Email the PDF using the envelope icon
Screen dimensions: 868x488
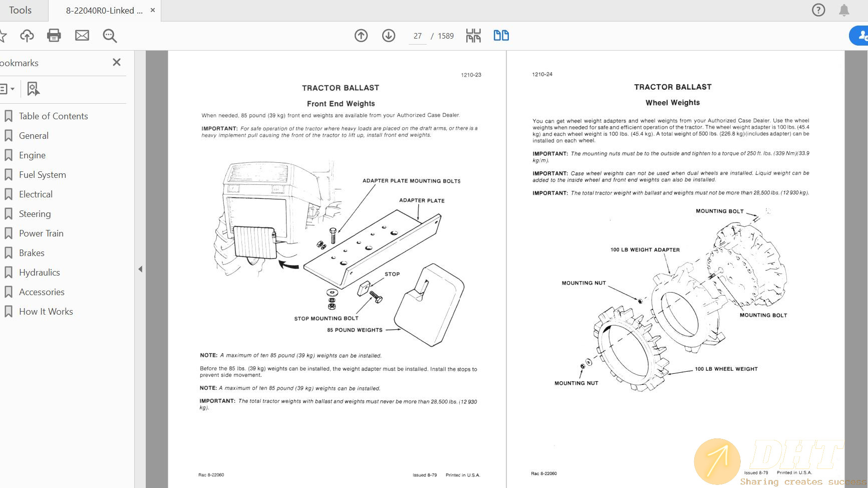[82, 36]
